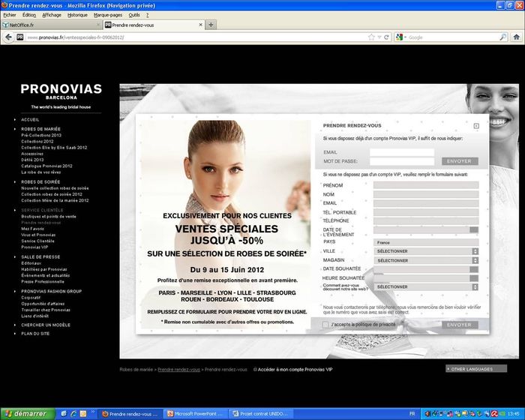This screenshot has width=525, height=420.
Task: Click the Pays field showing France
Action: point(426,242)
